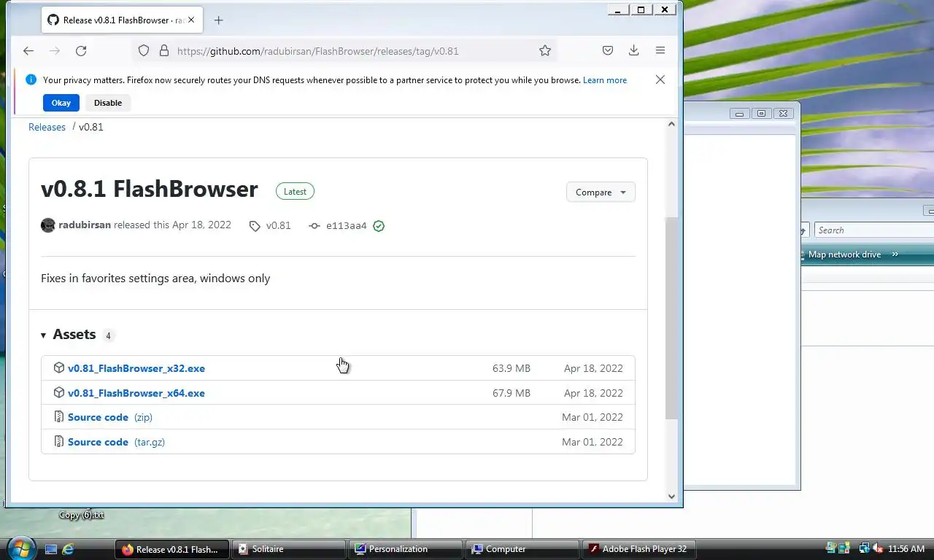Viewport: 934px width, 560px height.
Task: Click the padlock site security icon
Action: pos(163,50)
